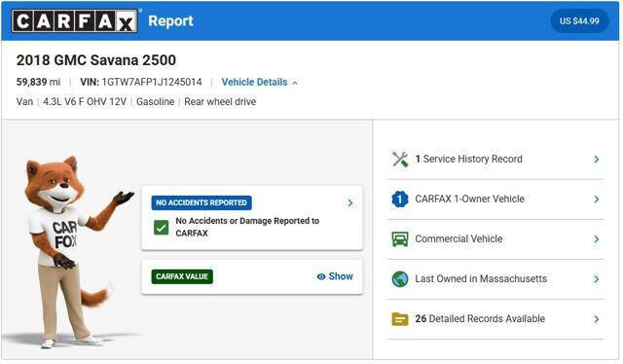
Task: Open 26 Detailed Records Available row
Action: [495, 319]
